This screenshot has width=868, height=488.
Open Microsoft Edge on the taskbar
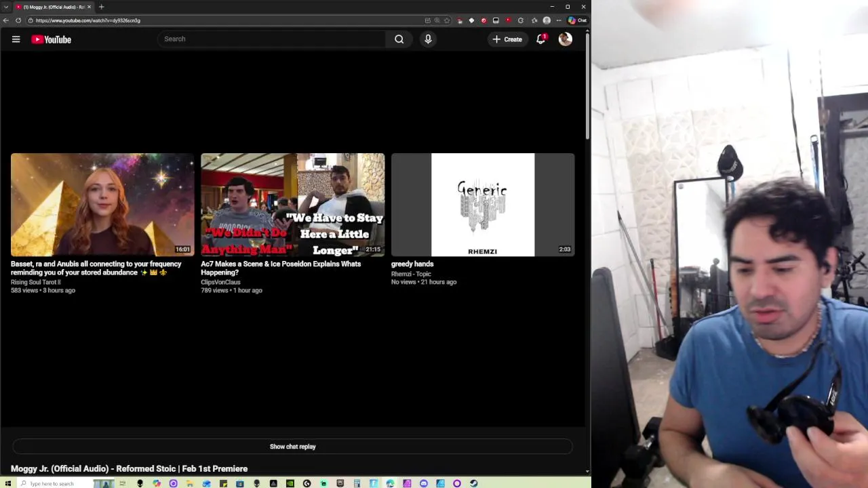pyautogui.click(x=390, y=483)
